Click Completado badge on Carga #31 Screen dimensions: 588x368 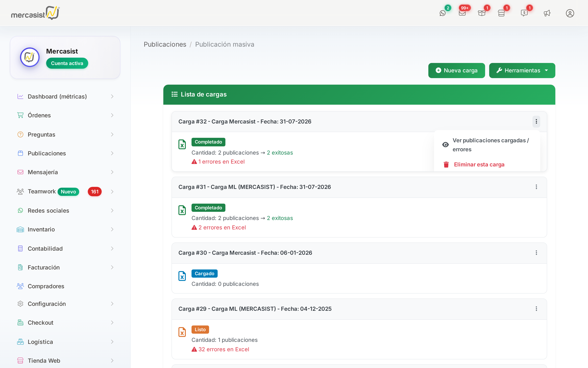click(208, 208)
